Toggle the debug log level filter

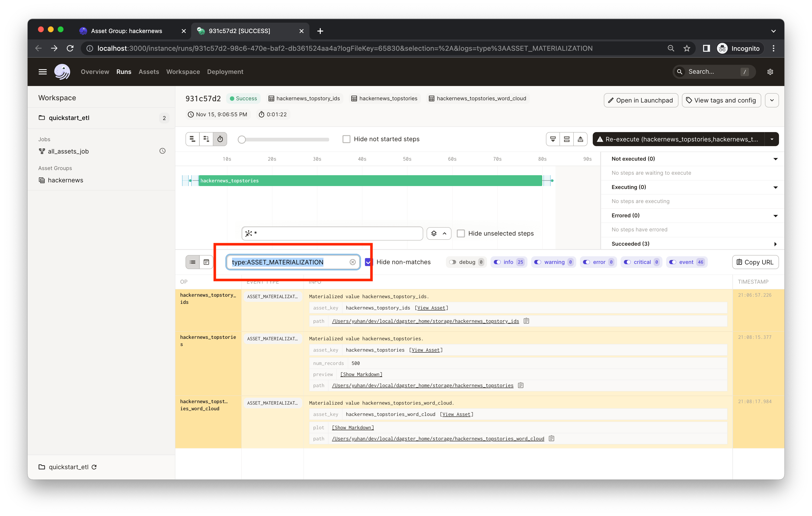(467, 262)
